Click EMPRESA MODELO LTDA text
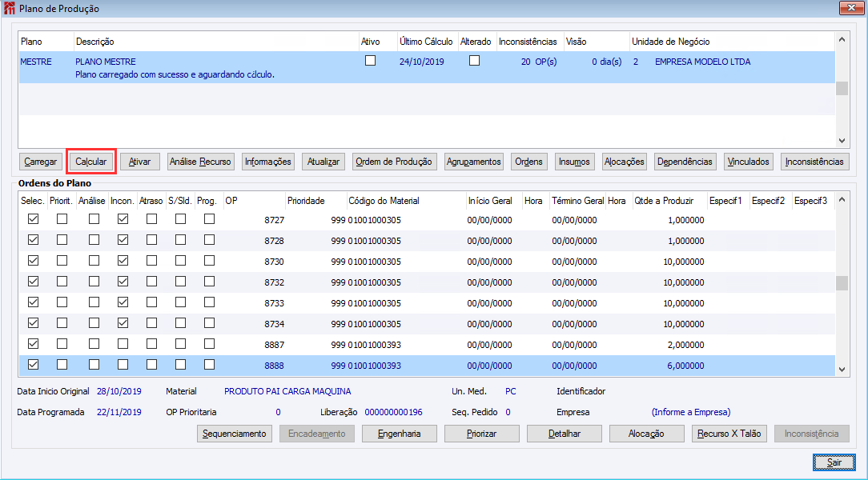The width and height of the screenshot is (868, 480). click(702, 62)
